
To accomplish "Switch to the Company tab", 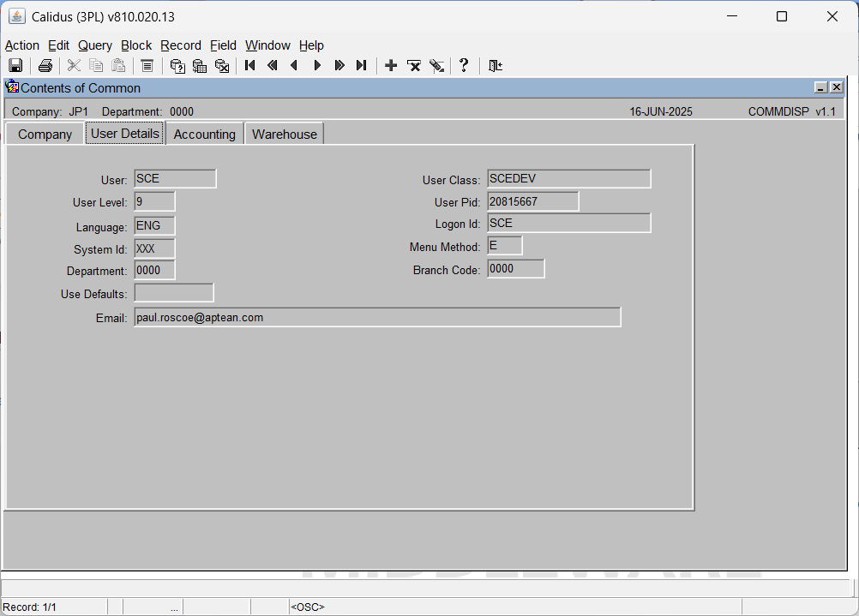I will point(45,135).
